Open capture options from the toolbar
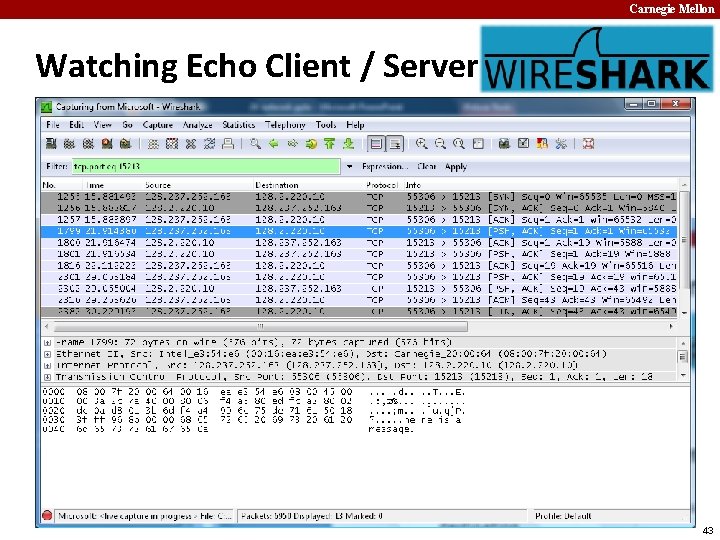 (x=69, y=144)
